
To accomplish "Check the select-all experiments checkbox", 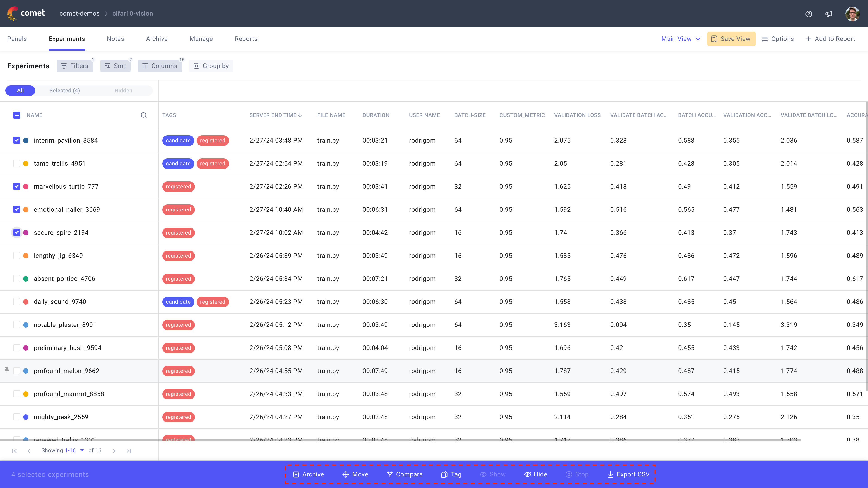I will [x=17, y=115].
